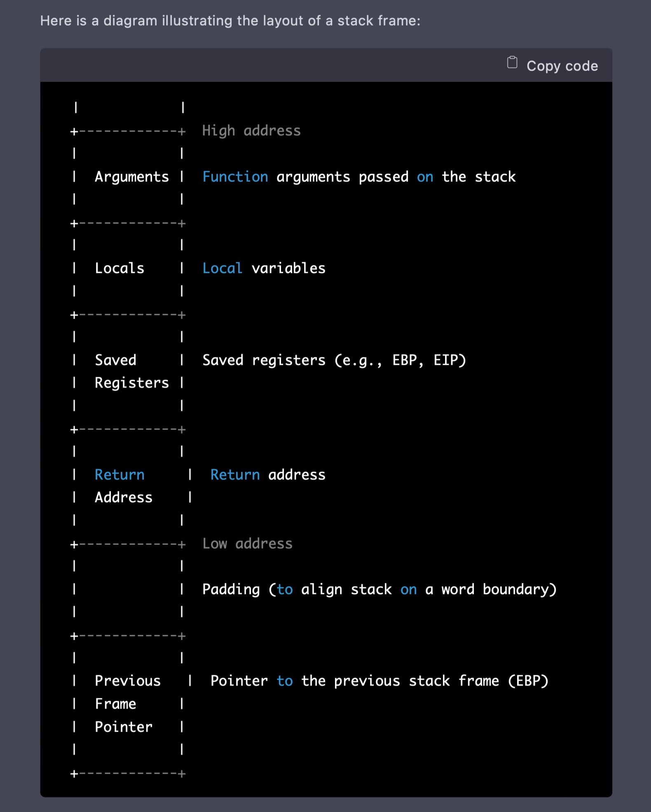Click the blue Local keyword before variables
The height and width of the screenshot is (812, 651).
point(222,268)
